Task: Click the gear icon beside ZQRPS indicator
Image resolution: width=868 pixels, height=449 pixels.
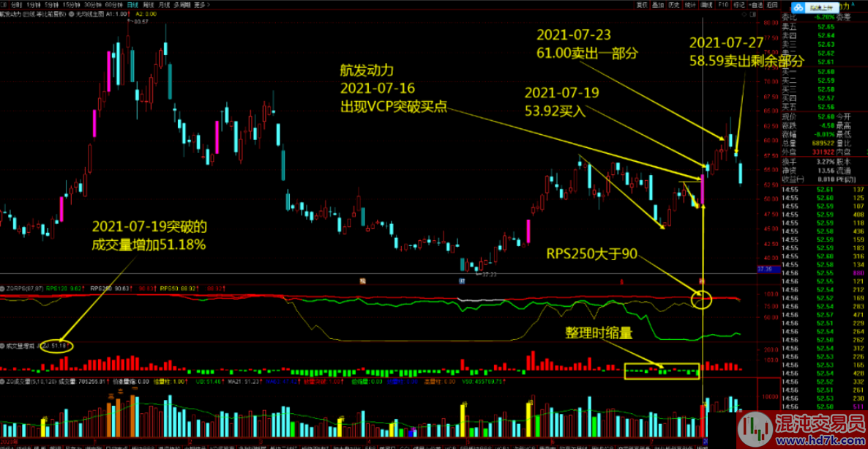Action: click(x=3, y=289)
